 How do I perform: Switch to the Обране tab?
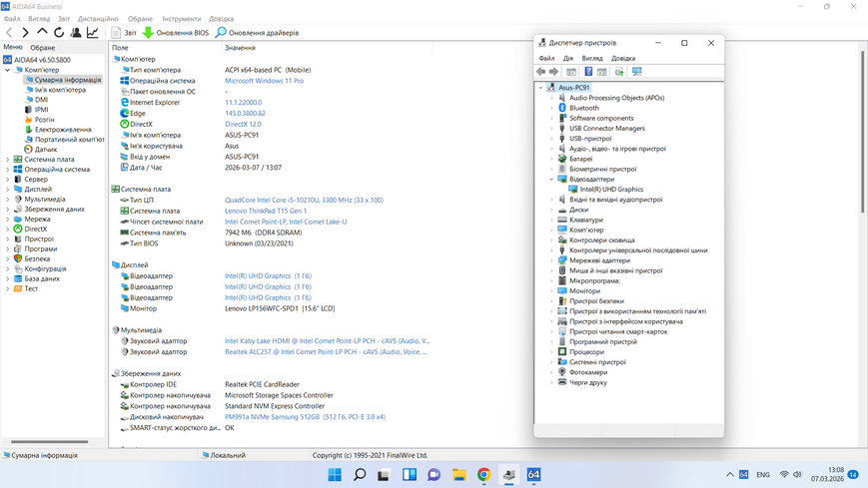click(x=43, y=48)
